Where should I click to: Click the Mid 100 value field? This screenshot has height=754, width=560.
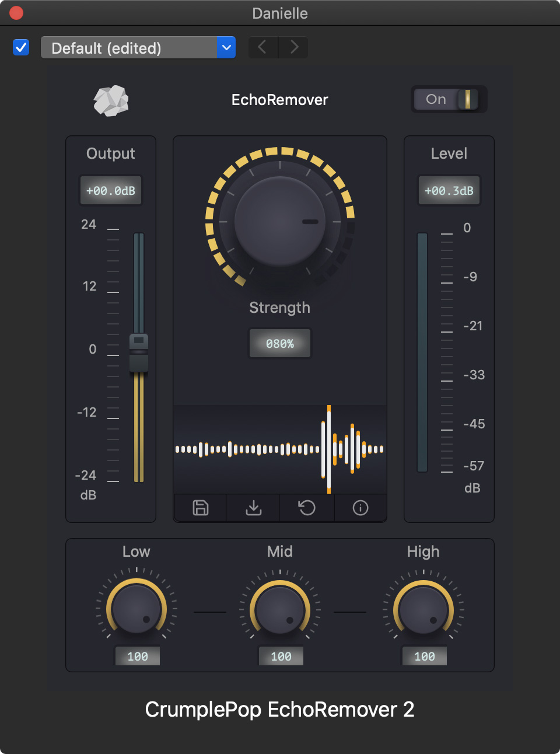pyautogui.click(x=281, y=657)
